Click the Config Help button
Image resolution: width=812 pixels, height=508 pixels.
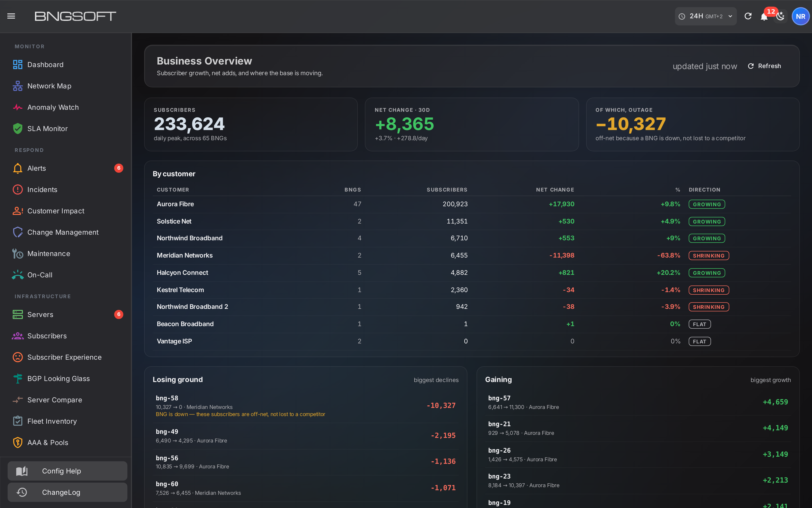point(67,471)
